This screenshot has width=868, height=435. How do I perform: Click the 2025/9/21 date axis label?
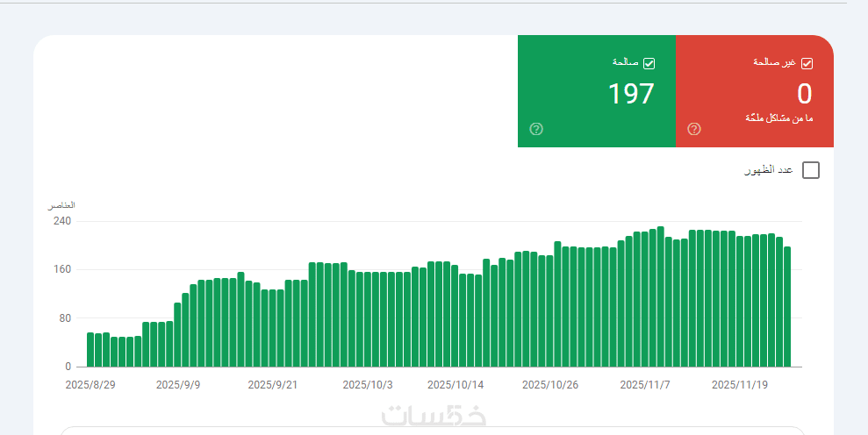(x=272, y=385)
